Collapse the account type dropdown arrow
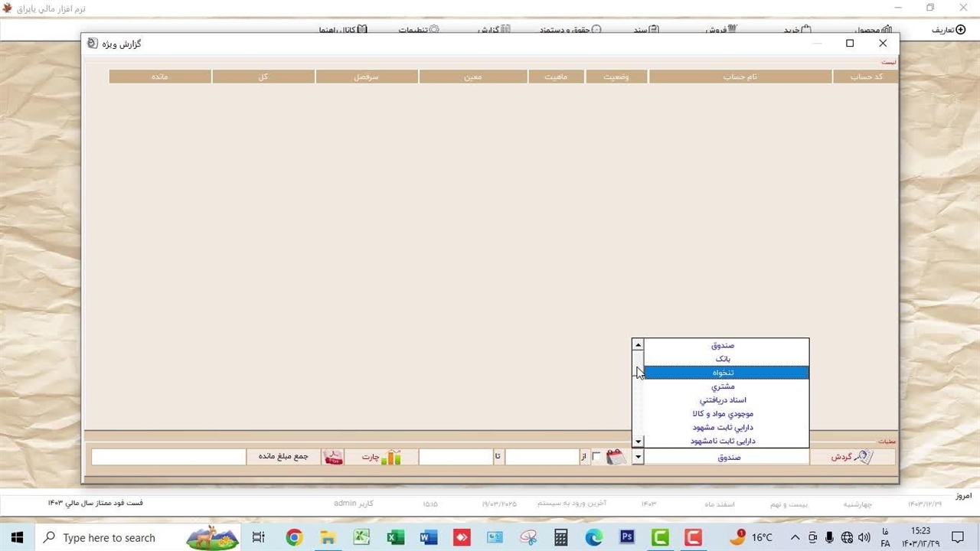Viewport: 980px width, 551px height. [x=638, y=457]
